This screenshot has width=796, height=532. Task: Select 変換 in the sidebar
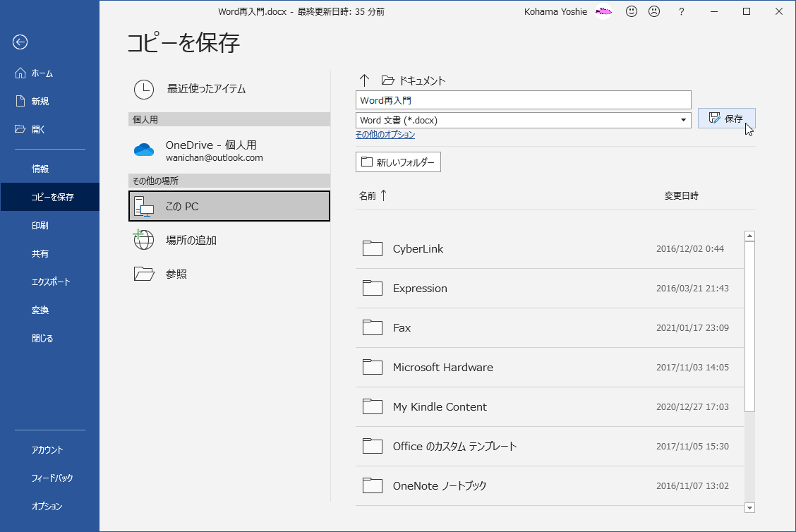(x=40, y=310)
